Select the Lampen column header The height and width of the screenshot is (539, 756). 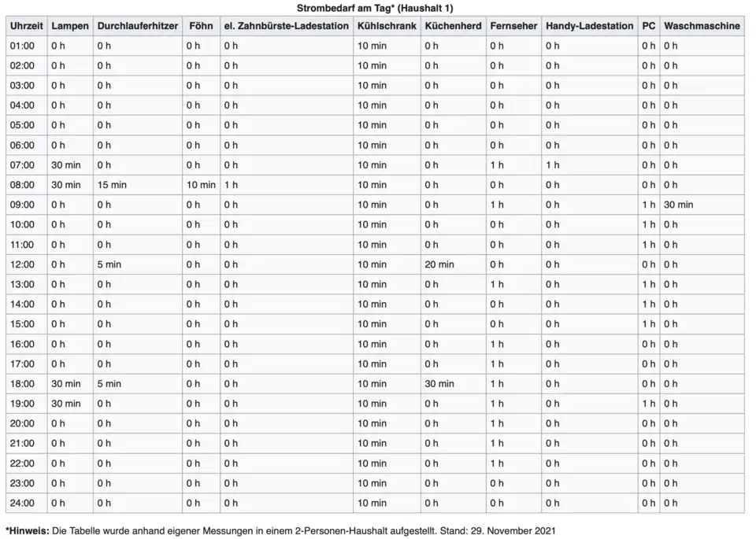[70, 26]
